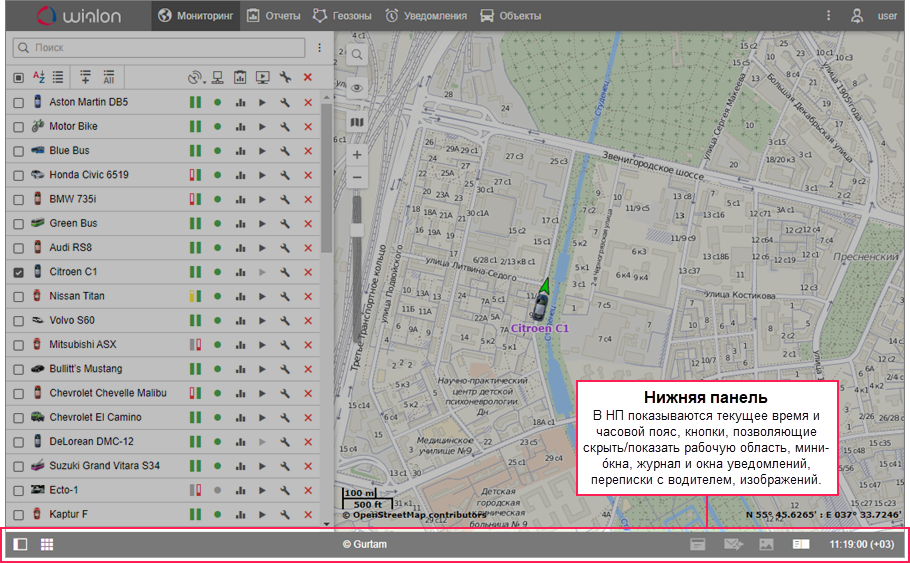Tick the select-all units checkbox

pyautogui.click(x=18, y=77)
